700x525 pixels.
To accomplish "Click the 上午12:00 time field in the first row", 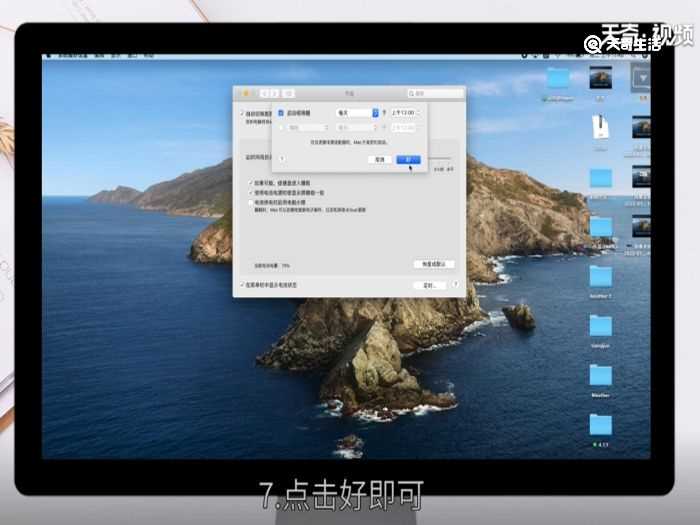I will (x=404, y=113).
